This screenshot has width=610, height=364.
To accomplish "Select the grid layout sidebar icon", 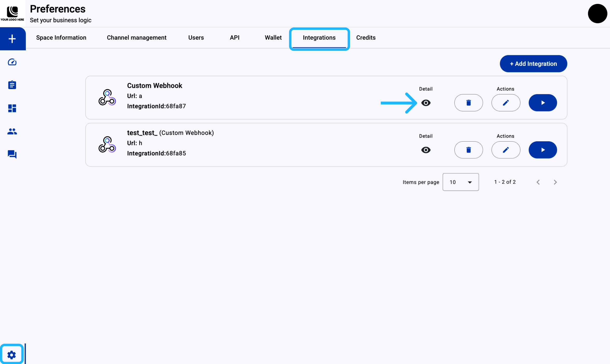I will pyautogui.click(x=12, y=108).
